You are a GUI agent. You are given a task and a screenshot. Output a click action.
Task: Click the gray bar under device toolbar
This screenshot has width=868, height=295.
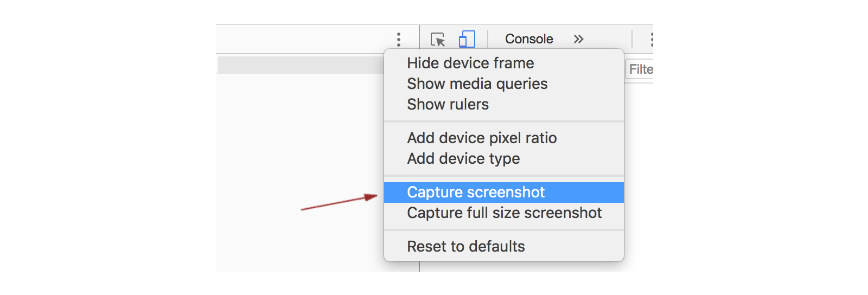pos(301,65)
